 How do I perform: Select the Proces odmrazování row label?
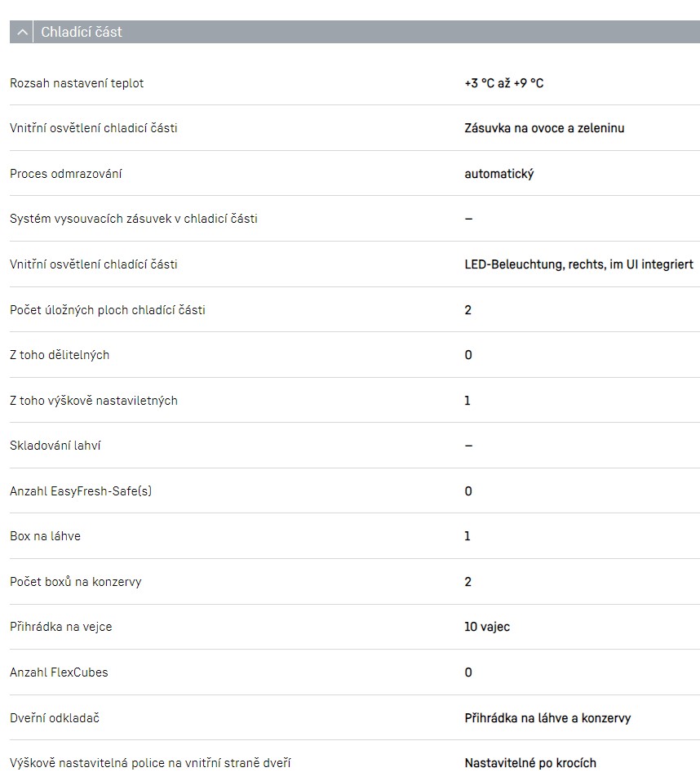tap(66, 174)
